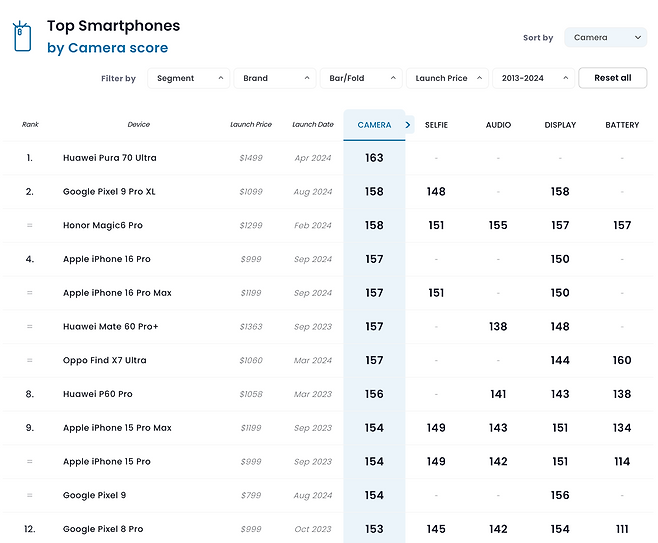Open the Launch Price filter dropdown
Screen dimensions: 658x543
[447, 78]
